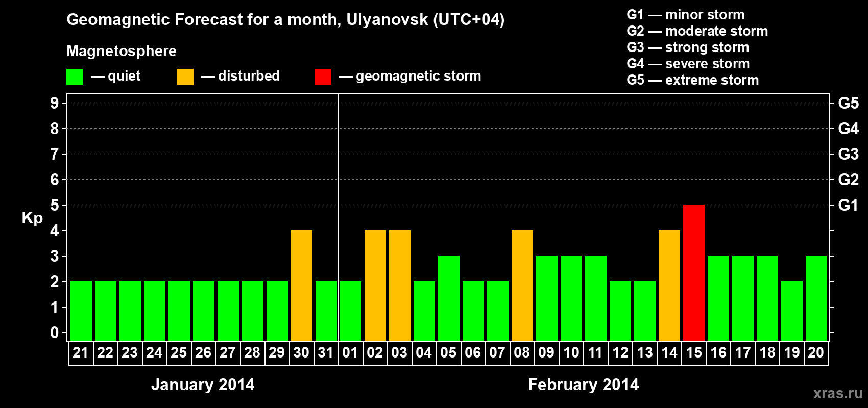The image size is (868, 408).
Task: Click the Kp value 5 axis tick
Action: (55, 205)
